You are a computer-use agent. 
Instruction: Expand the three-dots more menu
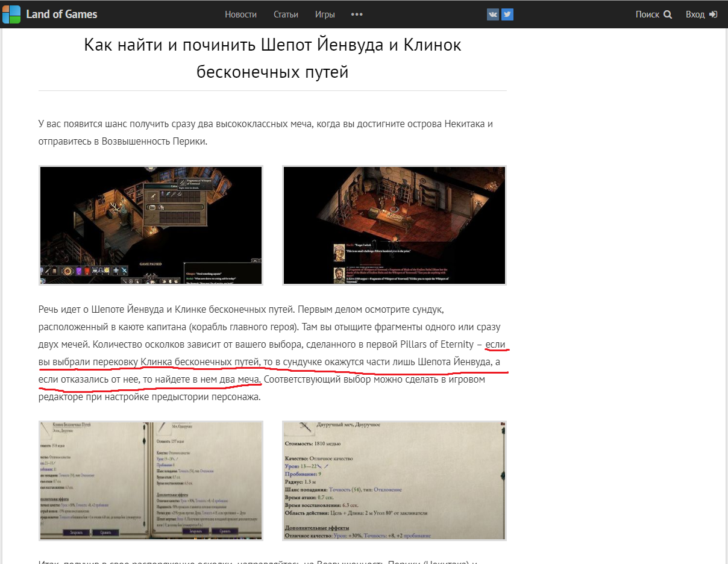(357, 14)
